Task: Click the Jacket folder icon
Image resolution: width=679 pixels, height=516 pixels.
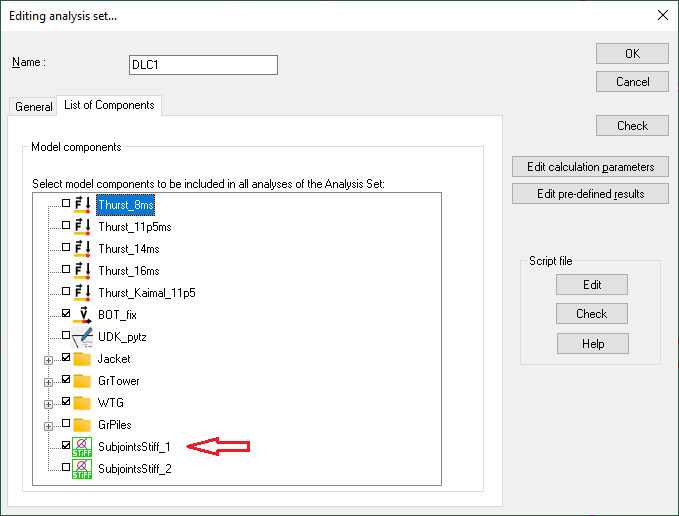Action: click(x=83, y=359)
